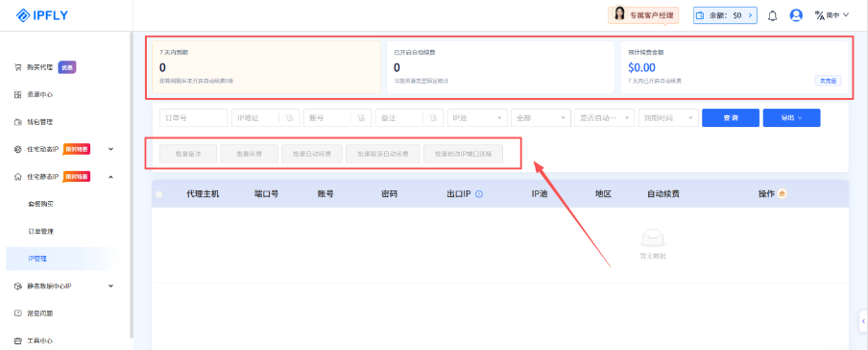The image size is (868, 350).
Task: Click the batch filter icon in 账号 field
Action: point(361,117)
